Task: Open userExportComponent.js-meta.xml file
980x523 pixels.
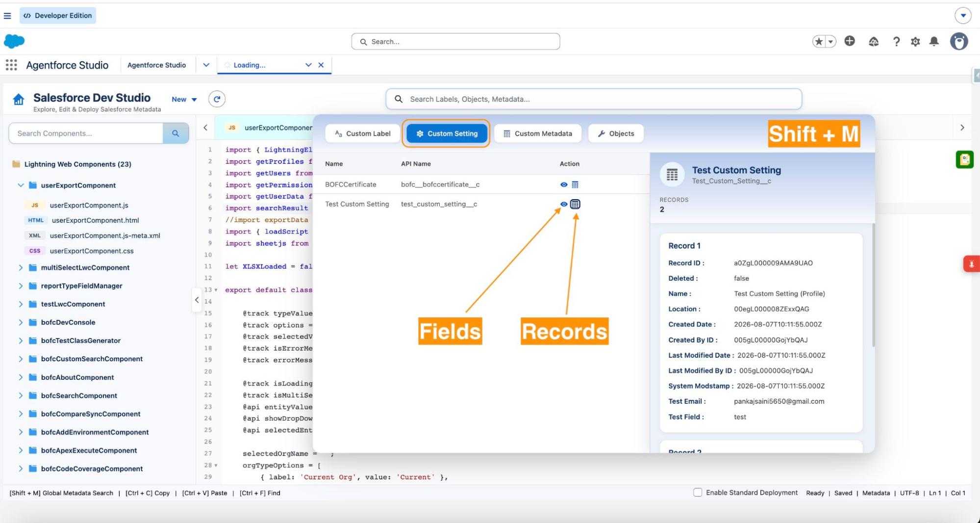Action: (x=105, y=235)
